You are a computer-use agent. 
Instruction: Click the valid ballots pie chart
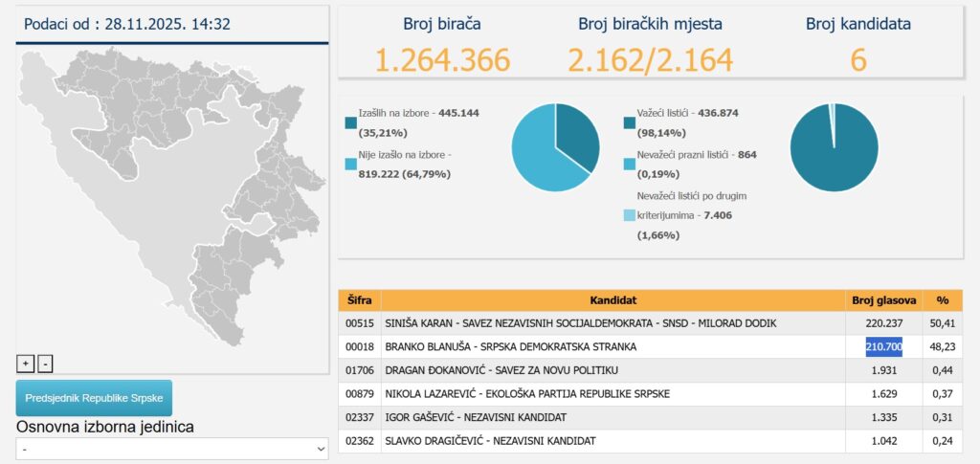tap(834, 146)
